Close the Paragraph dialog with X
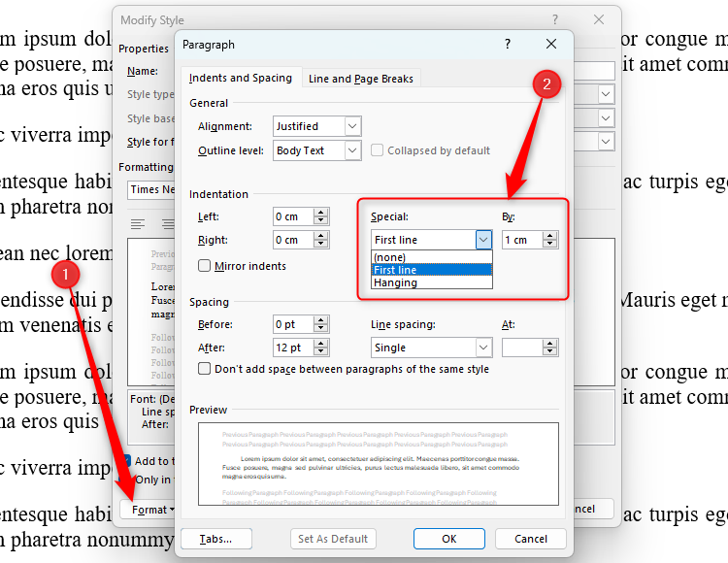Image resolution: width=728 pixels, height=563 pixels. 551,45
